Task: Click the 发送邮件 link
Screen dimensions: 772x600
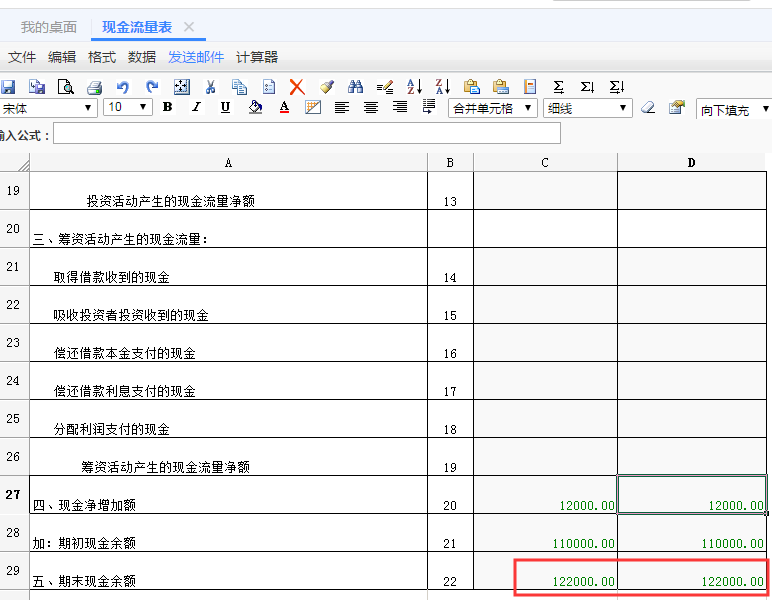Action: 196,58
